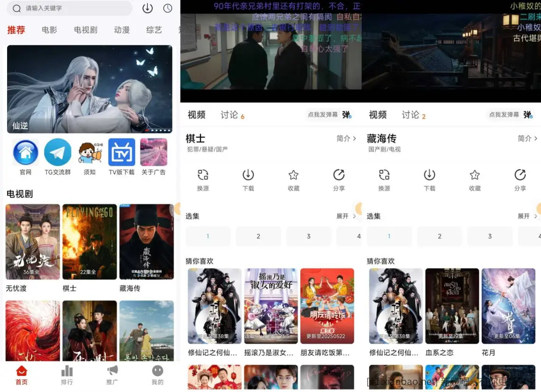Image resolution: width=541 pixels, height=392 pixels.
Task: Tap 下载 download icon for 棋士
Action: point(248,175)
